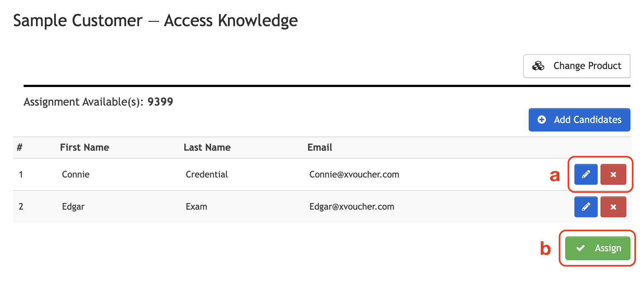The image size is (644, 285).
Task: Click the Assignment Available count 9399
Action: pos(160,102)
